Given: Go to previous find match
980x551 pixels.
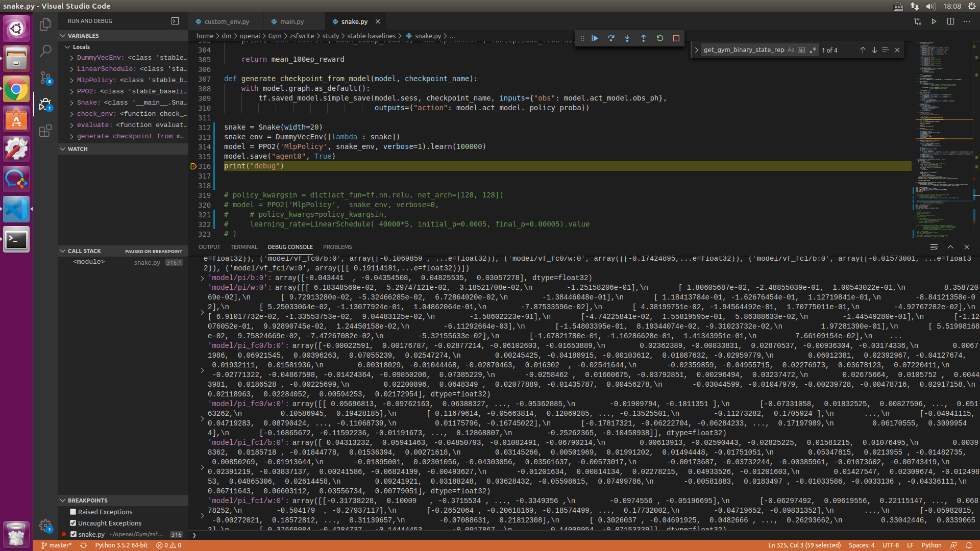Looking at the screenshot, I should [x=863, y=50].
